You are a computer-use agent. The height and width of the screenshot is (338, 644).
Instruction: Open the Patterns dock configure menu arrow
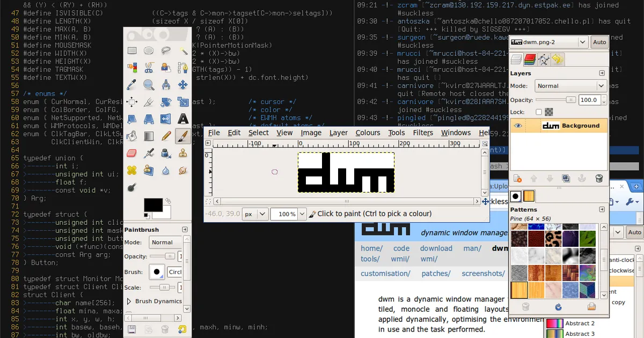[x=602, y=209]
